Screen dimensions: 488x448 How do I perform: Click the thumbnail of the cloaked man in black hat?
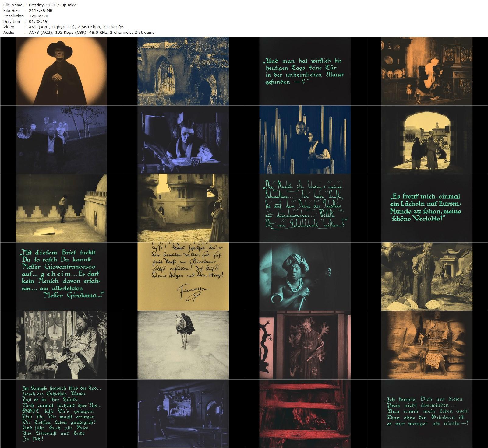coord(61,71)
